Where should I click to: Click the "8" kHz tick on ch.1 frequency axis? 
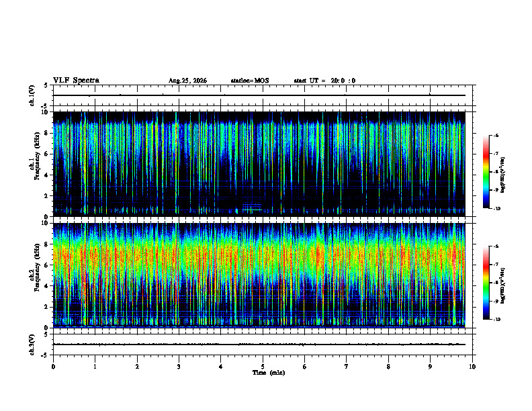click(48, 133)
